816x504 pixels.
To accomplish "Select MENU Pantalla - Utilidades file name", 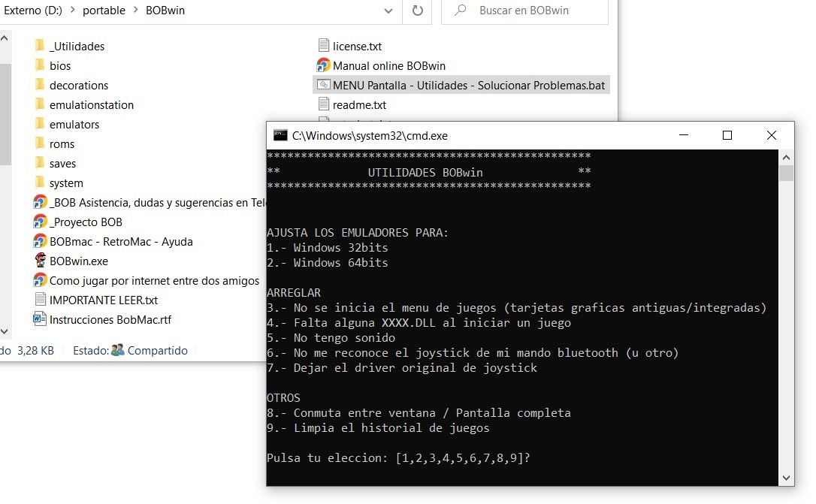I will coord(469,86).
